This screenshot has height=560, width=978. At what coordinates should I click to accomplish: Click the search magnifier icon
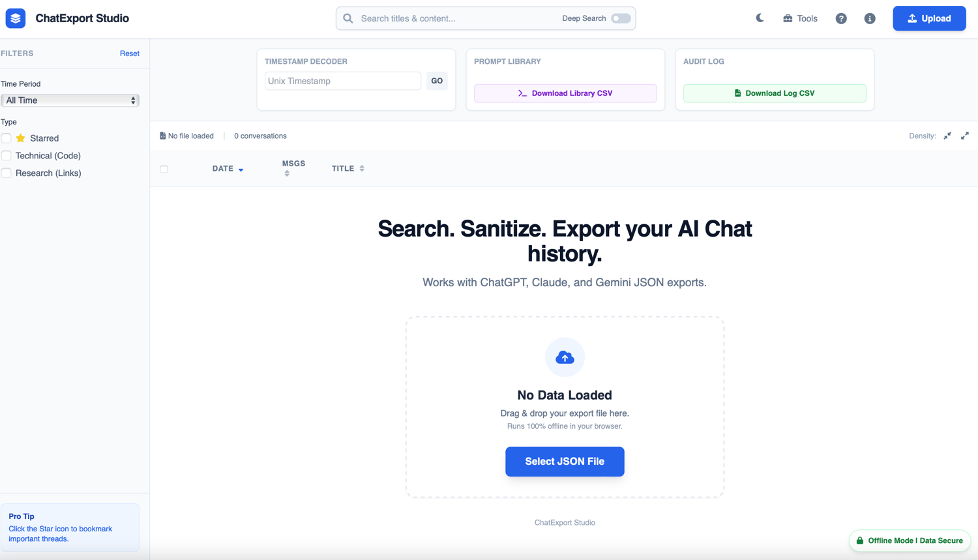[x=348, y=18]
